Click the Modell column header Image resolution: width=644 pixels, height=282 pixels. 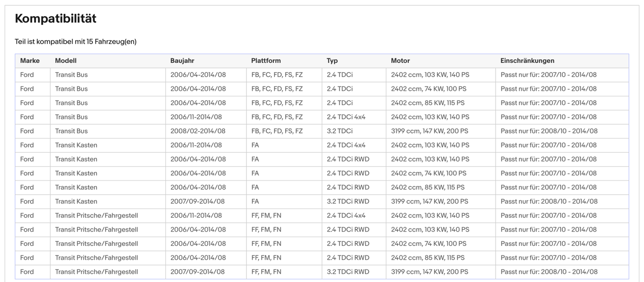point(66,61)
